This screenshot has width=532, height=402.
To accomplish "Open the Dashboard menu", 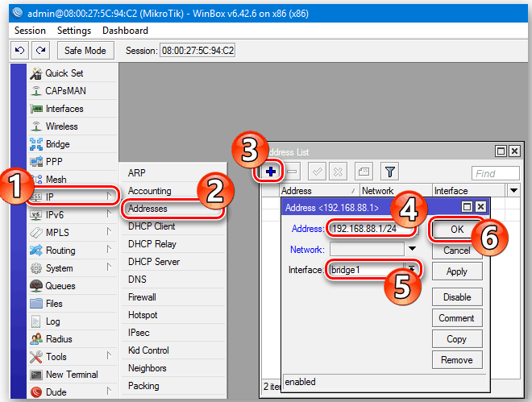I will pyautogui.click(x=125, y=31).
